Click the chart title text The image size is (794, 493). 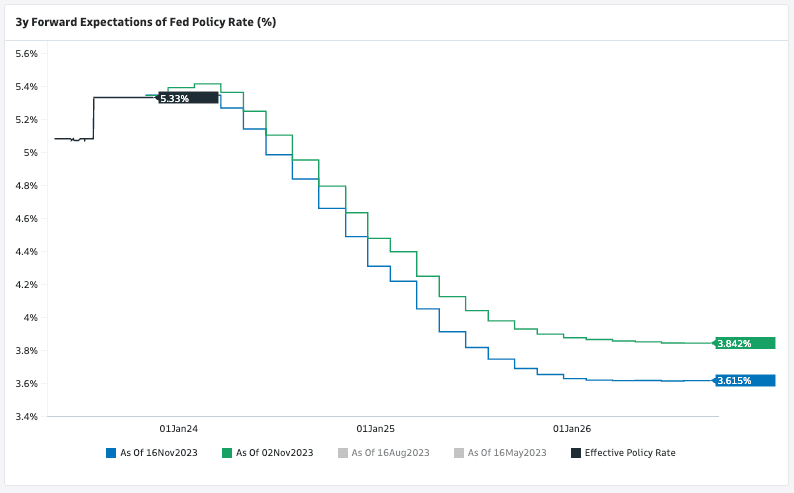tap(145, 21)
